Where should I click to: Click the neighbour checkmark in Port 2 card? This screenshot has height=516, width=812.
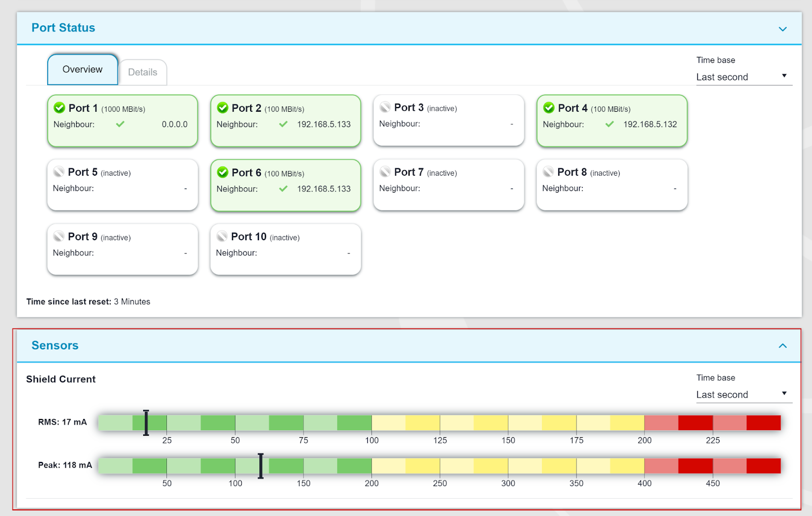tap(284, 124)
